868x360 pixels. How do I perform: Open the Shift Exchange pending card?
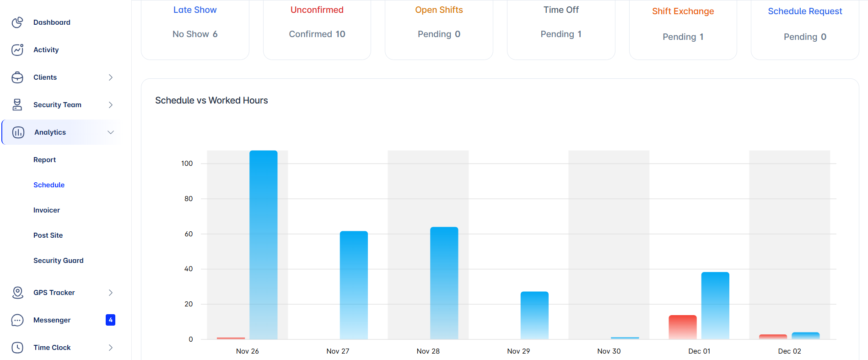[683, 25]
